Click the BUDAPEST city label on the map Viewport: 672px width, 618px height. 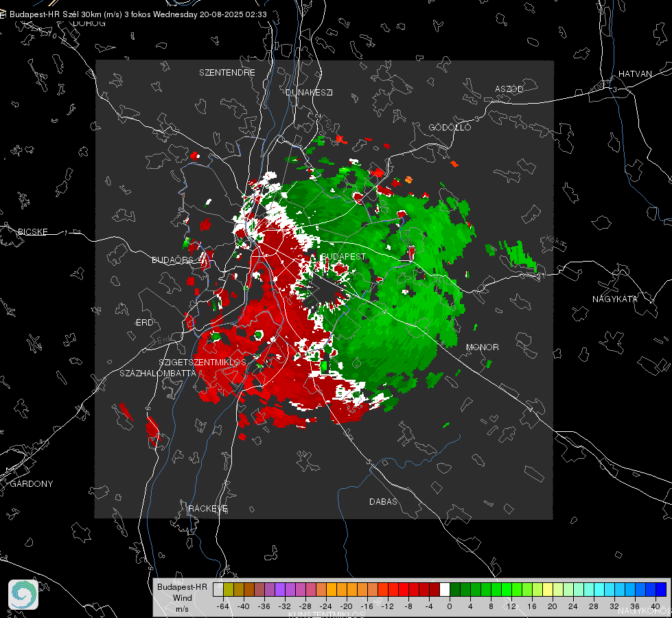[x=343, y=256]
